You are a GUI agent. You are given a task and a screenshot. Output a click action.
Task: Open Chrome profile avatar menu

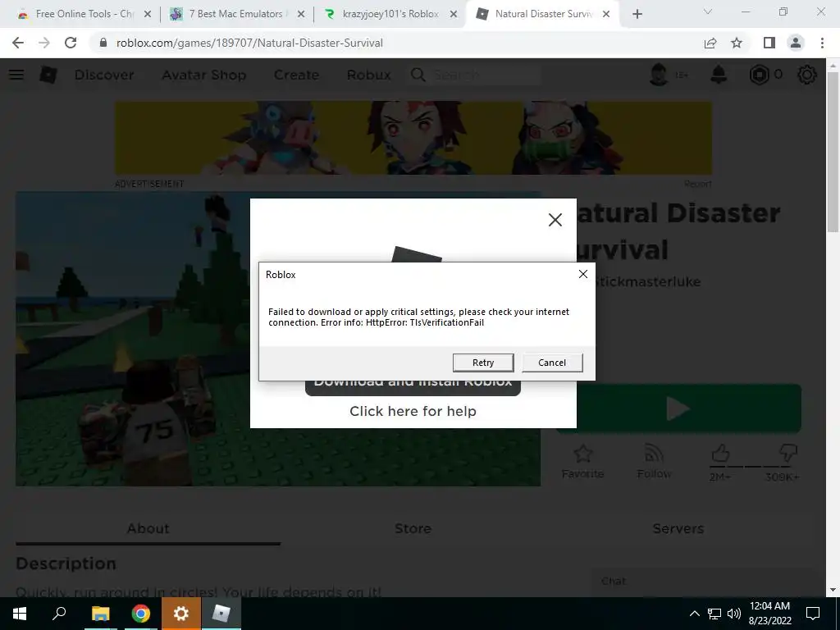(796, 43)
